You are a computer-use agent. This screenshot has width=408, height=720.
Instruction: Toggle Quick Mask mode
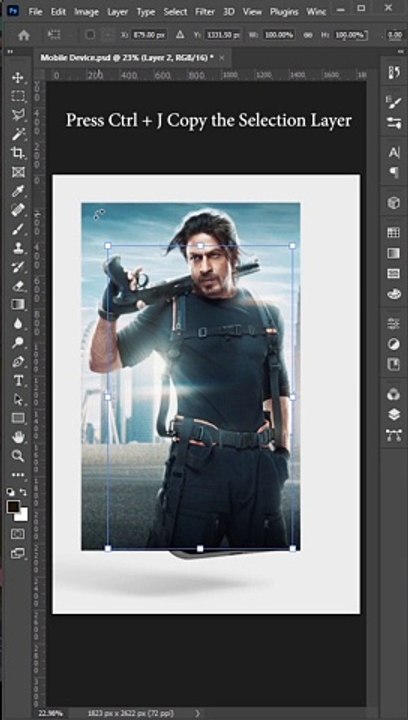(18, 534)
